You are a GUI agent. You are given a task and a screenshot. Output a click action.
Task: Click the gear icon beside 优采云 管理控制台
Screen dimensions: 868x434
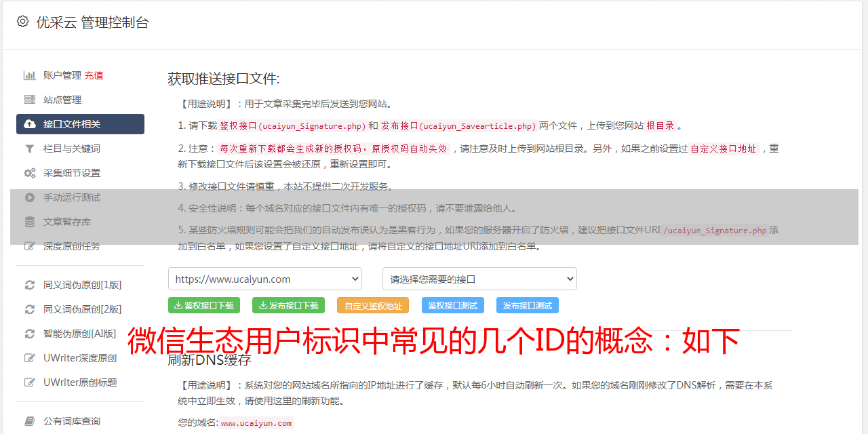22,22
